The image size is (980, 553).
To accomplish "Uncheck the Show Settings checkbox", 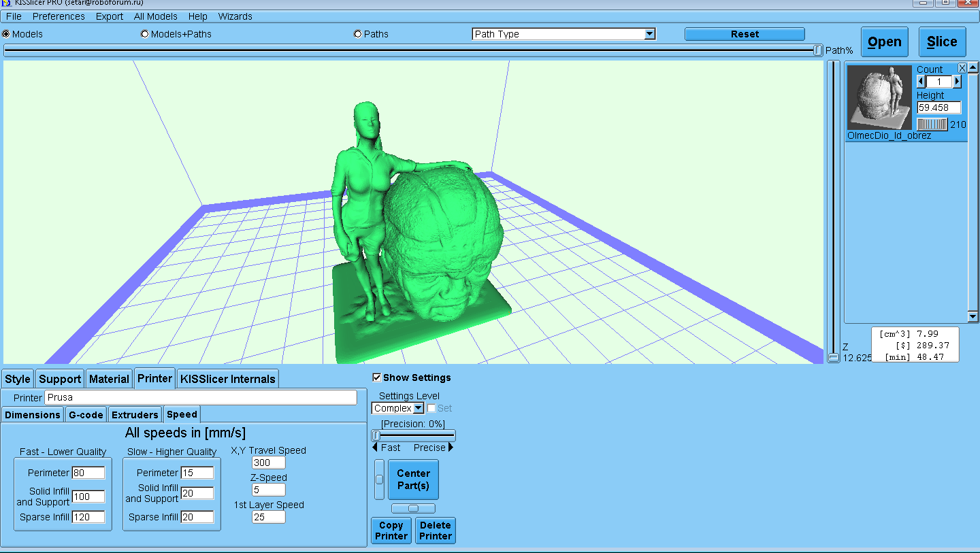I will (x=377, y=378).
